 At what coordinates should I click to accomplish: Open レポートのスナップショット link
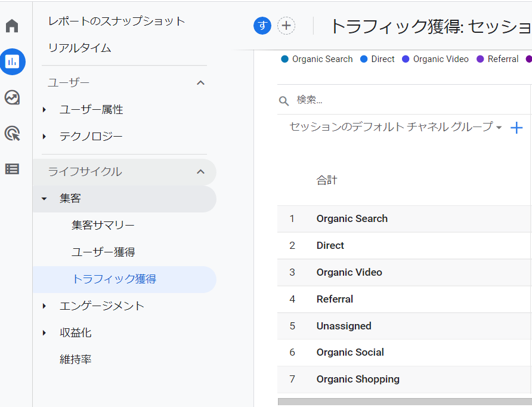click(x=117, y=21)
